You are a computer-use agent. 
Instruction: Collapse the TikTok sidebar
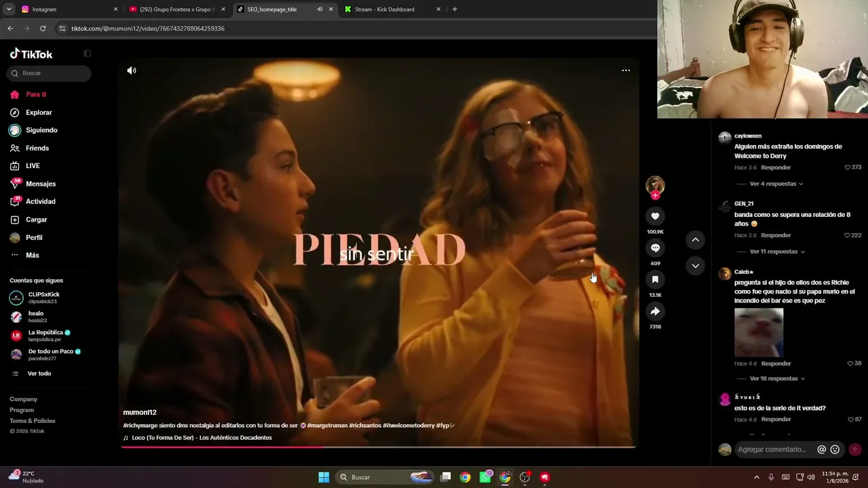click(87, 54)
